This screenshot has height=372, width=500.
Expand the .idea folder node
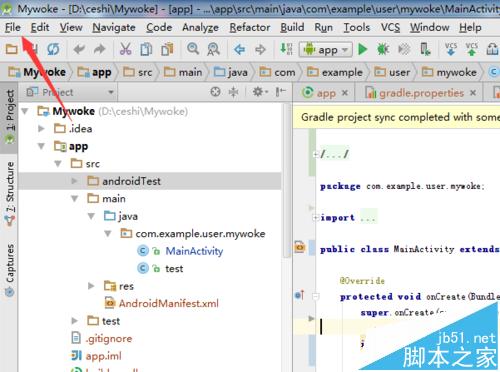point(41,129)
